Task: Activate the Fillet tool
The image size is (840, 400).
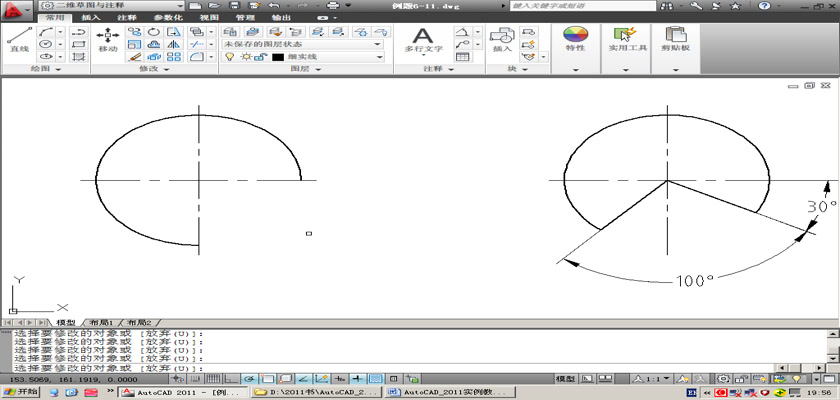Action: (197, 56)
